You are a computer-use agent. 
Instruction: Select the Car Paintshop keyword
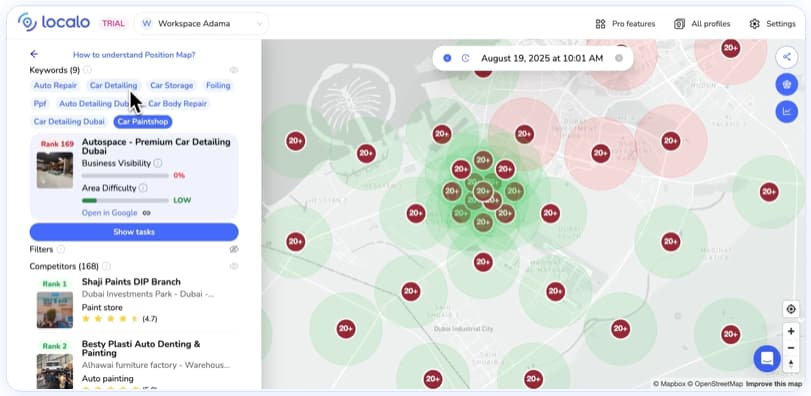(143, 121)
